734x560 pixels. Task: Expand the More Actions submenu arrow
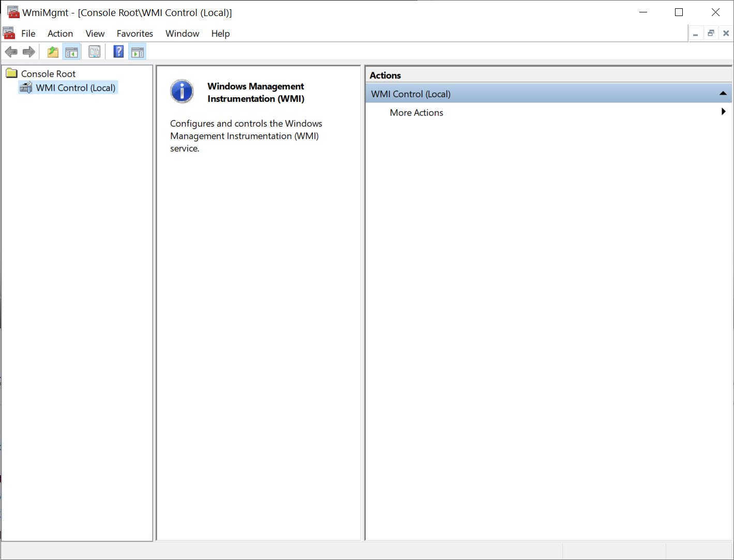723,112
